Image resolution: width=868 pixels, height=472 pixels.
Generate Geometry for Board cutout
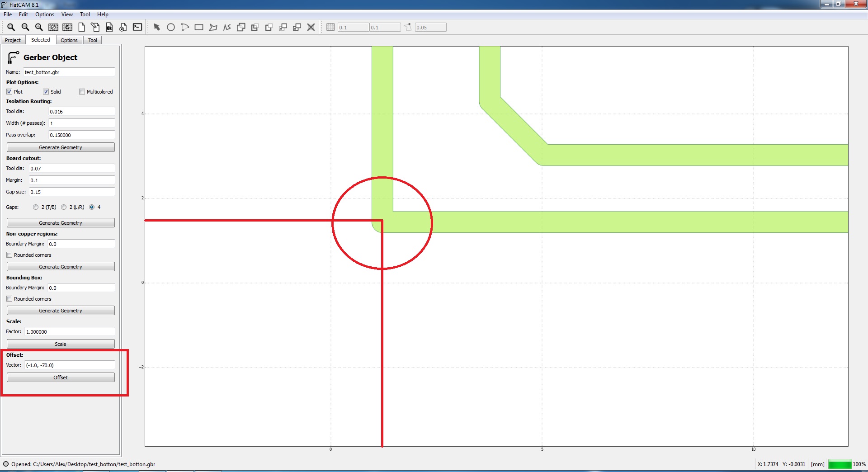coord(61,223)
